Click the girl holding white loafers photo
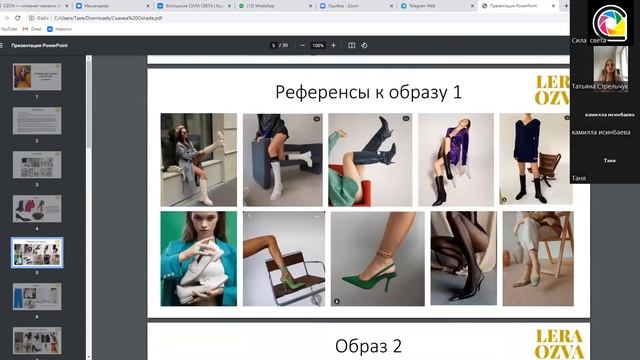This screenshot has width=640, height=360. tap(198, 258)
